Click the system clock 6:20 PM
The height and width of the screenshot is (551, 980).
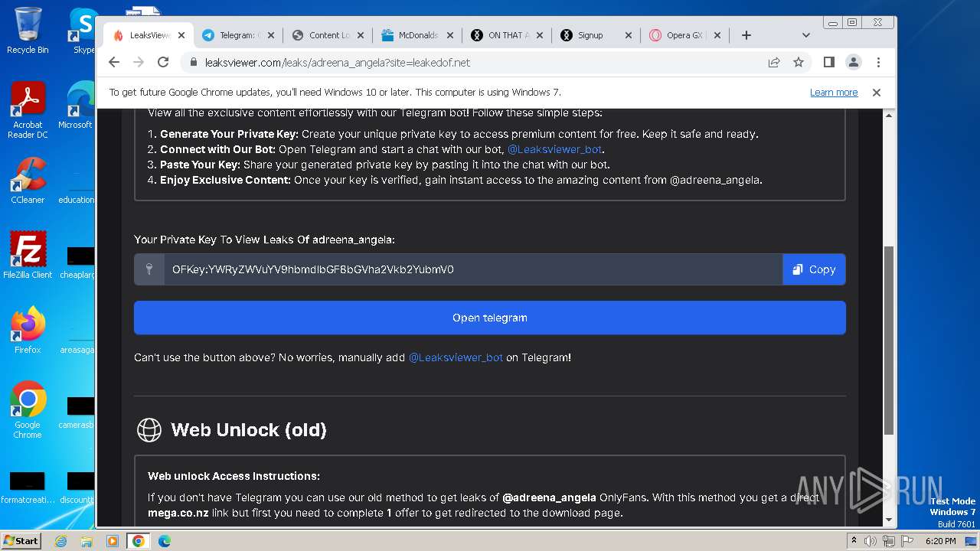coord(940,541)
